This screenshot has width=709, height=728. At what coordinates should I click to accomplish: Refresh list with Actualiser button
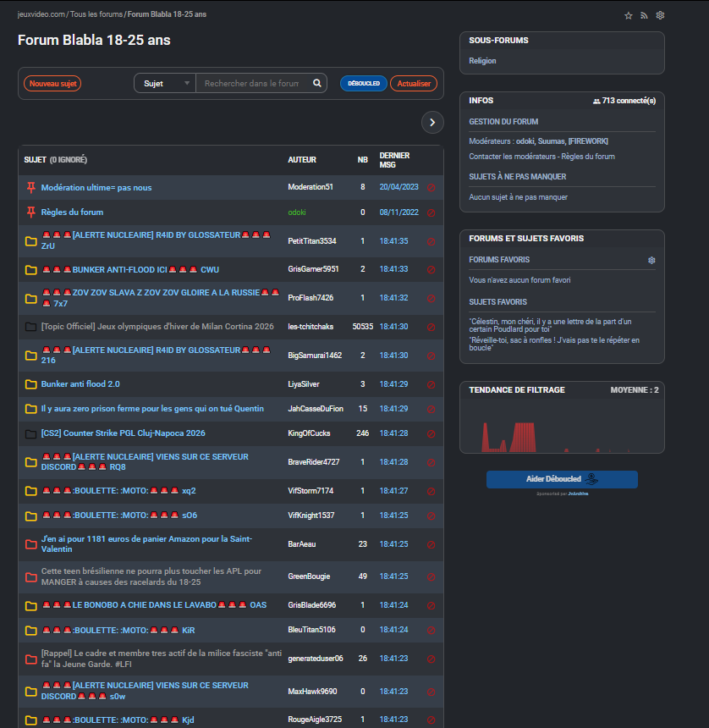pos(414,84)
